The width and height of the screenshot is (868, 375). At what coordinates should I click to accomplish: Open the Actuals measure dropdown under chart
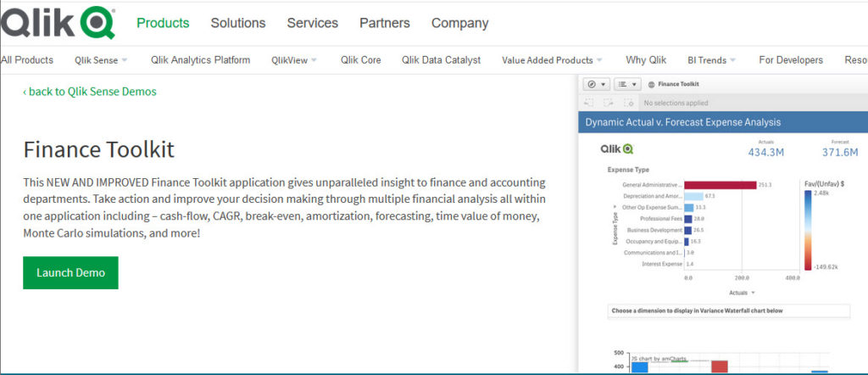pos(742,293)
